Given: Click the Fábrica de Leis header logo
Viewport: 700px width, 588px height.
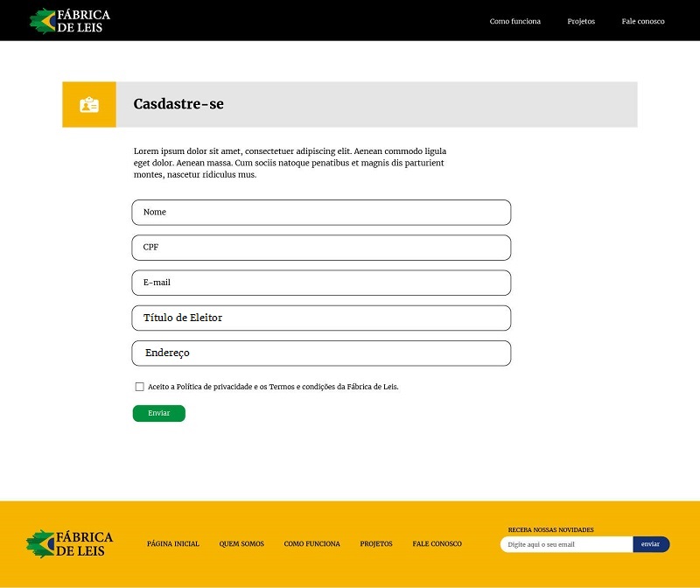Looking at the screenshot, I should pyautogui.click(x=70, y=20).
